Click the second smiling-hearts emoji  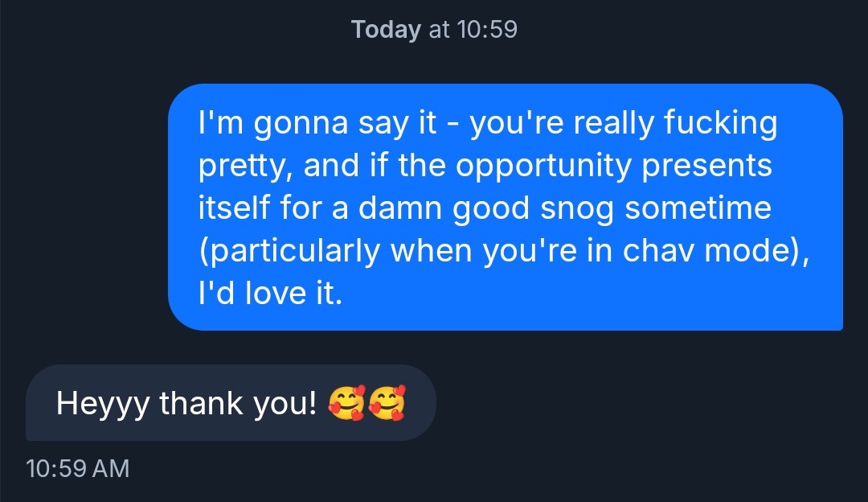387,403
